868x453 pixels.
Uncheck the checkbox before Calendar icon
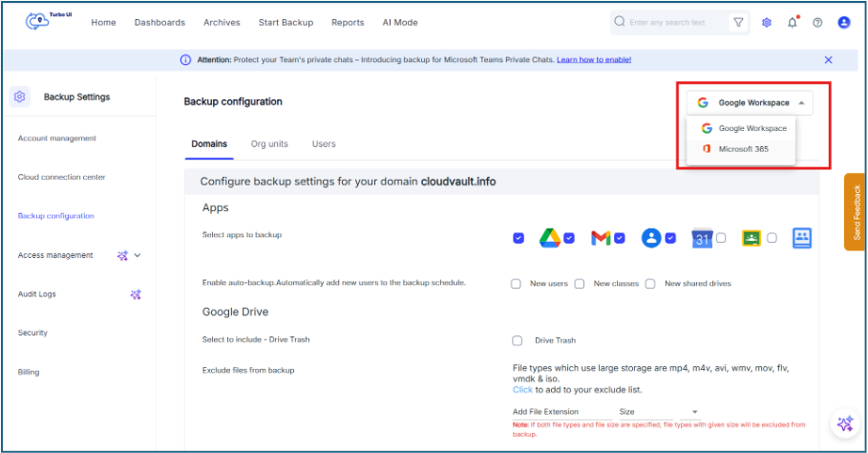pos(670,238)
